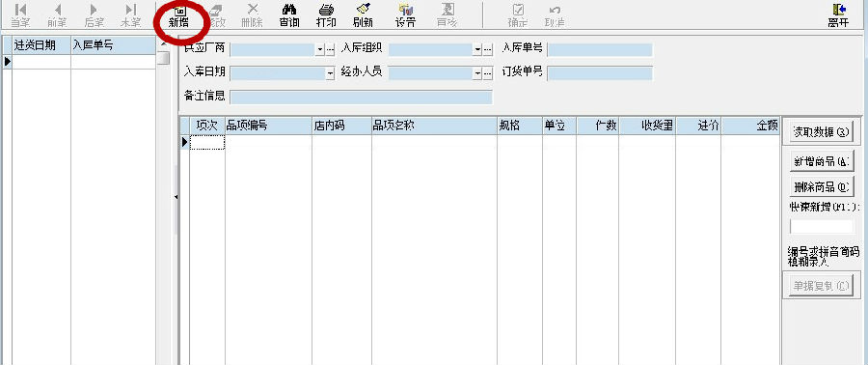The image size is (868, 365).
Task: Click into the 备注信息 remarks field
Action: tap(361, 97)
